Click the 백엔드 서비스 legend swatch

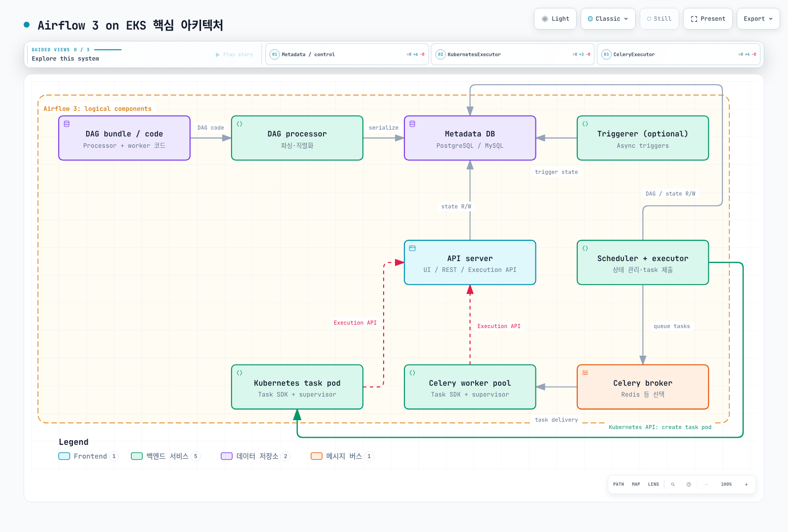[x=137, y=456]
